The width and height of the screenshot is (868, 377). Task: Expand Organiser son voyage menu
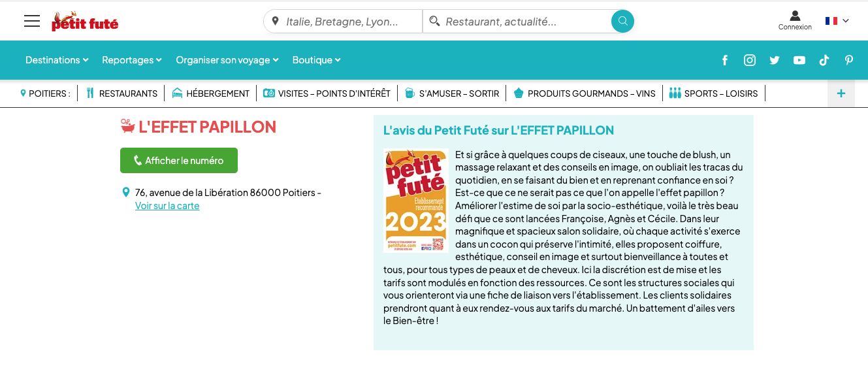click(x=227, y=60)
